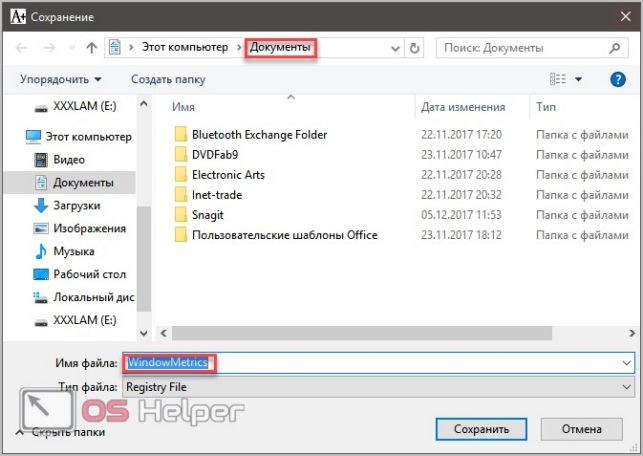Click sidebar vertical scrollbar thumb

pos(144,258)
